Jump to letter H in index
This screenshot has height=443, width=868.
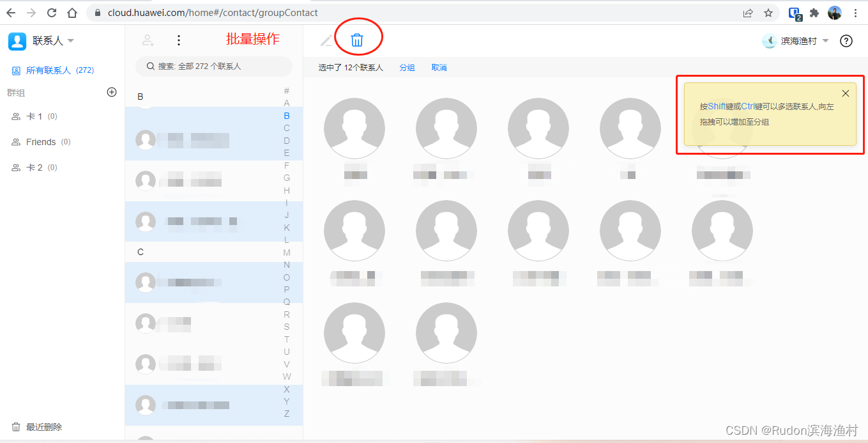[x=287, y=190]
